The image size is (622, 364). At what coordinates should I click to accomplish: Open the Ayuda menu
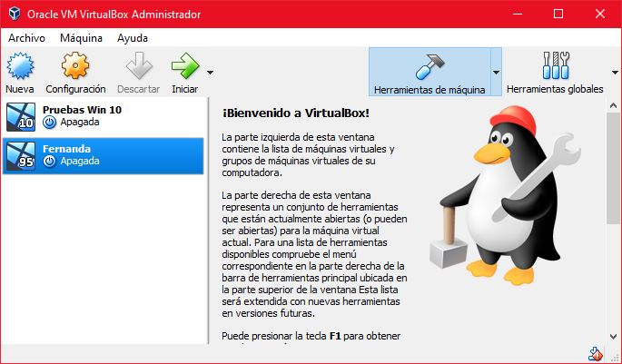click(x=133, y=38)
